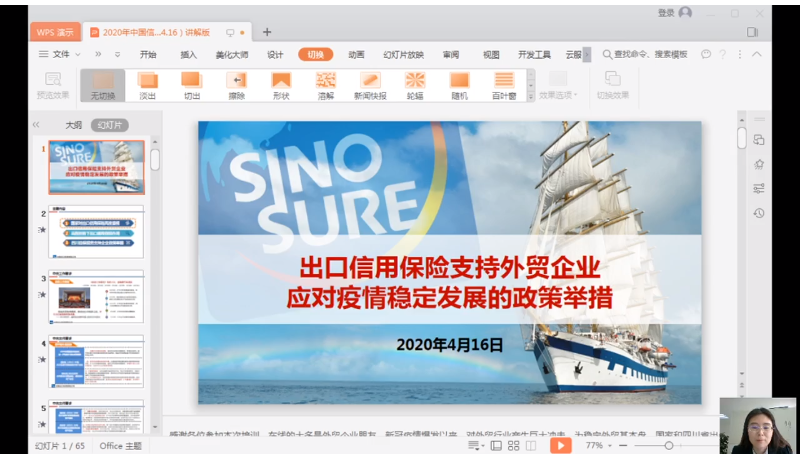The width and height of the screenshot is (805, 454).
Task: Open the settings sliders icon in right sidebar
Action: point(759,188)
